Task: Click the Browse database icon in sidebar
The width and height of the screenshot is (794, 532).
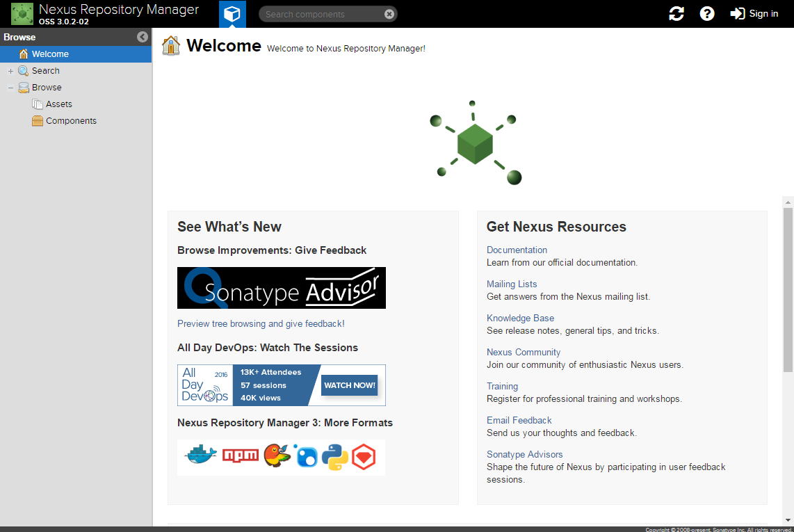Action: [x=24, y=88]
